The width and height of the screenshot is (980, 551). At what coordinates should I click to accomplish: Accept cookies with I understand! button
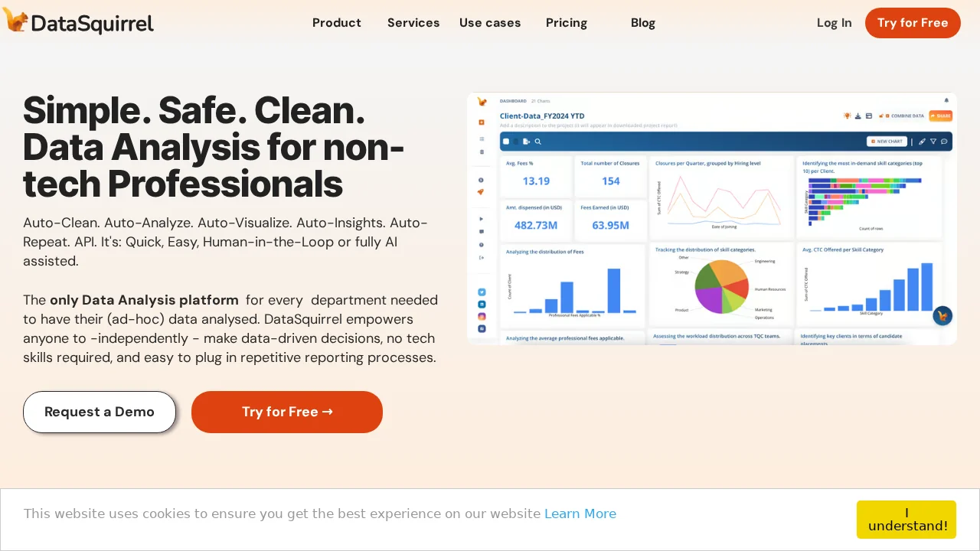(906, 520)
